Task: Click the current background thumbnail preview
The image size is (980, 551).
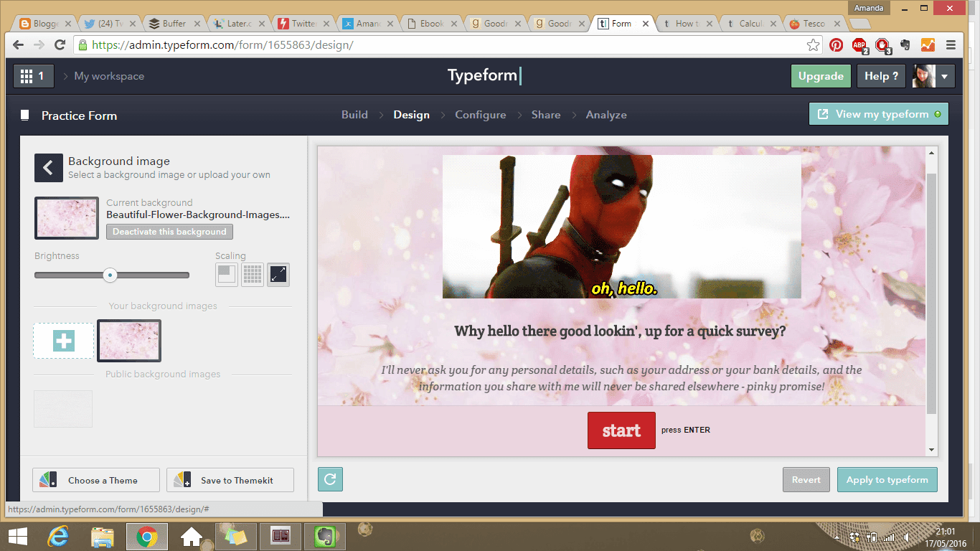Action: (67, 218)
